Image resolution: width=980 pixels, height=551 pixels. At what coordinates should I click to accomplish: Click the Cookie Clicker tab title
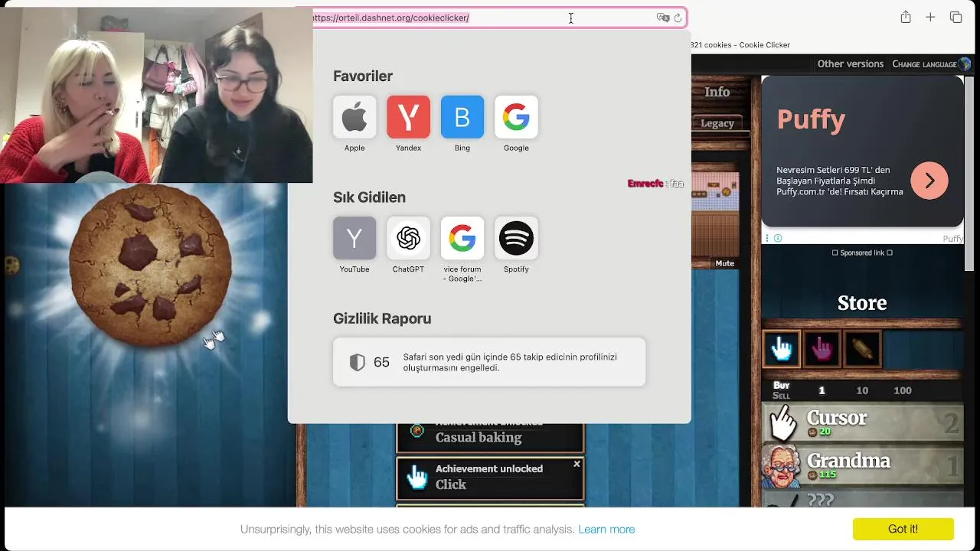click(x=740, y=44)
